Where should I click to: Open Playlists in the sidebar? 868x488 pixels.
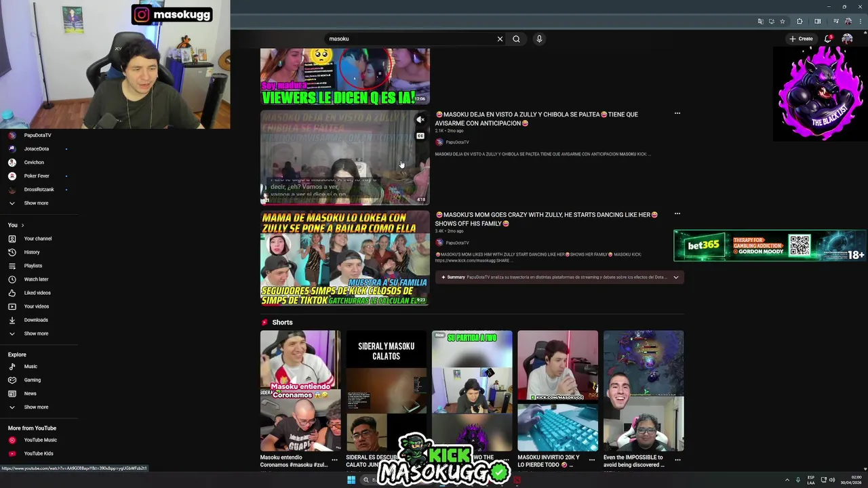[33, 266]
